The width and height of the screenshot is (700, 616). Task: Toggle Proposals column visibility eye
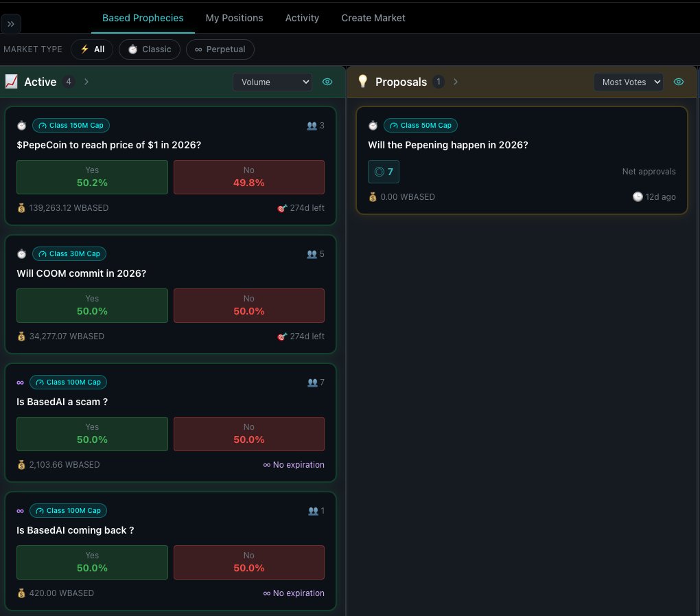click(x=679, y=82)
